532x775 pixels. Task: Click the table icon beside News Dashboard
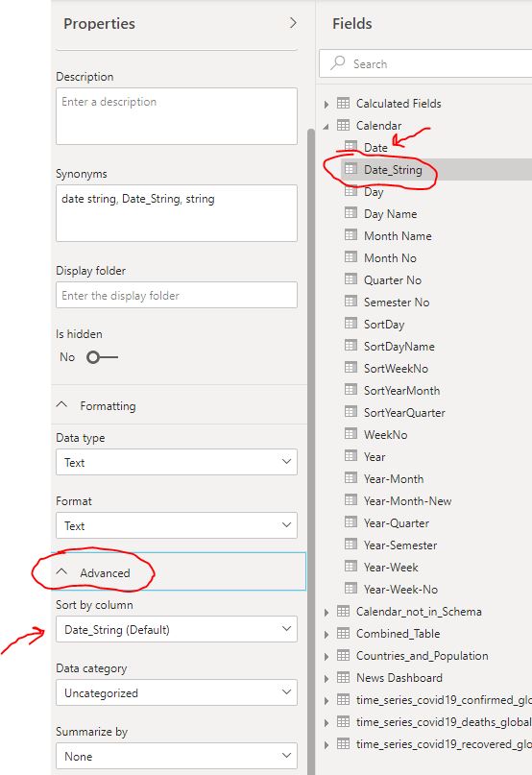click(343, 677)
